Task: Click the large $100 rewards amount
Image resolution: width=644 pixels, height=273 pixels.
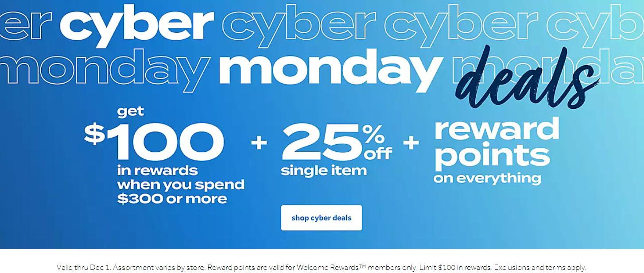Action: coord(154,141)
